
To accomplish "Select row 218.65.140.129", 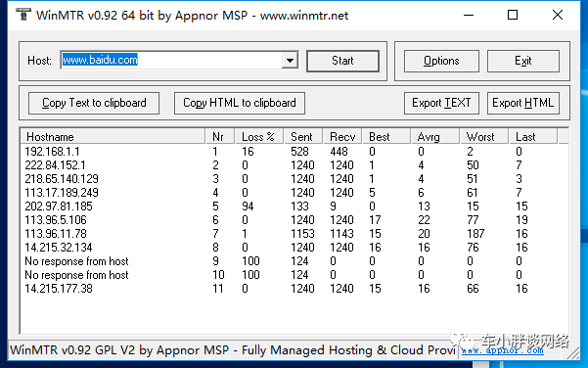I will point(294,179).
